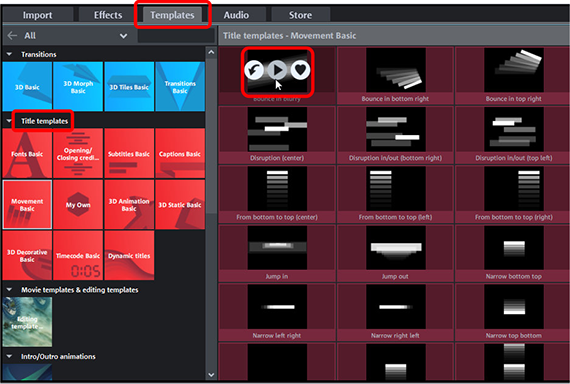
Task: Click the category list scroll down arrow
Action: click(x=211, y=375)
